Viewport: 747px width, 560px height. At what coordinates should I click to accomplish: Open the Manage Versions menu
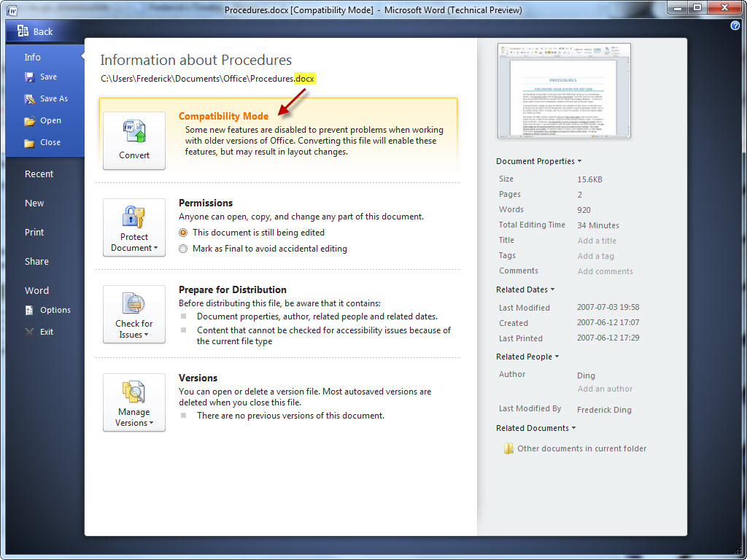point(134,402)
